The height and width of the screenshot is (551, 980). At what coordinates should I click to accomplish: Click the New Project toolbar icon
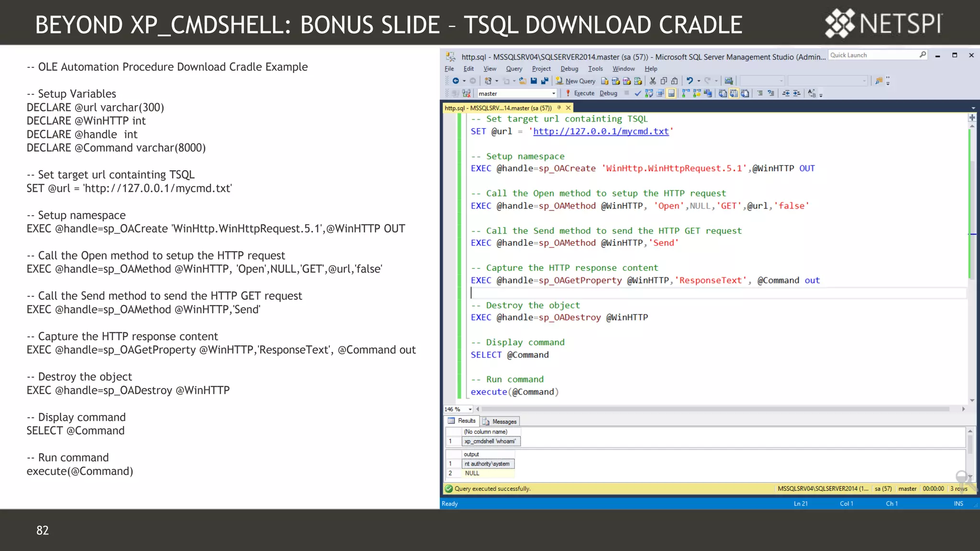(x=488, y=81)
